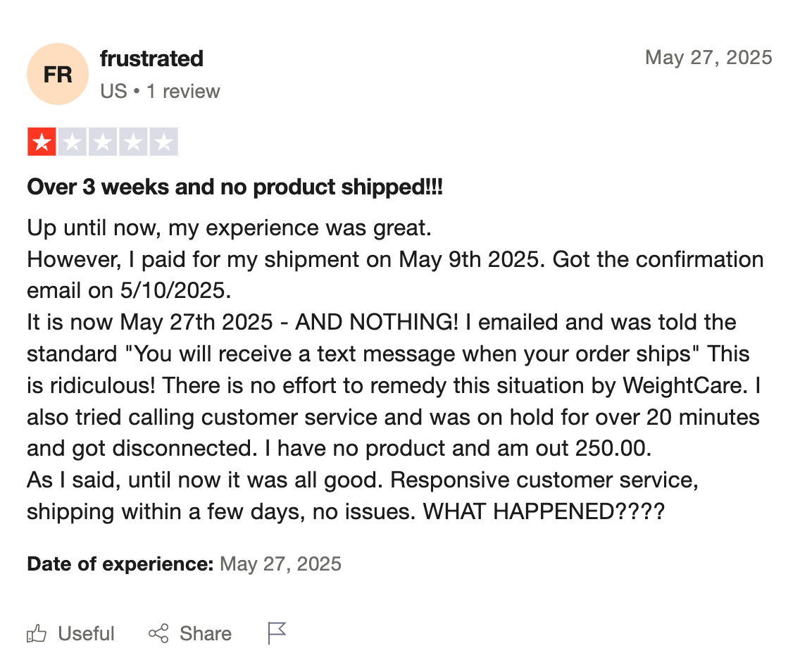Viewport: 800px width, 672px height.
Task: Click the red first rating star
Action: coord(42,142)
